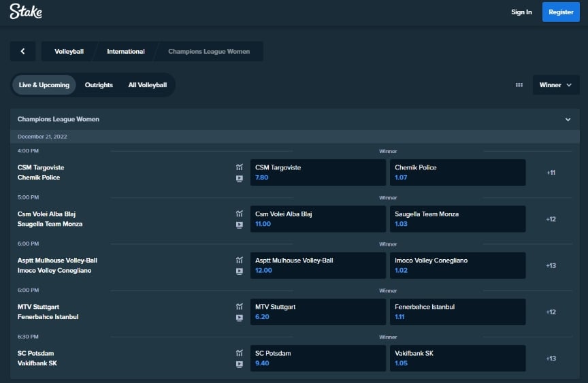Open stats icon for MTV Stuttgart match
The image size is (588, 383).
[239, 307]
